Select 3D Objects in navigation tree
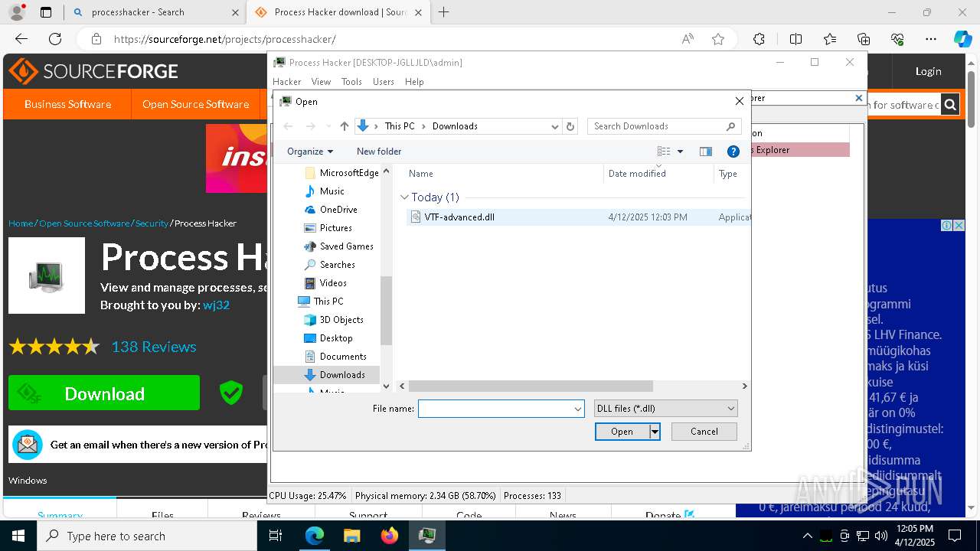 pos(341,320)
